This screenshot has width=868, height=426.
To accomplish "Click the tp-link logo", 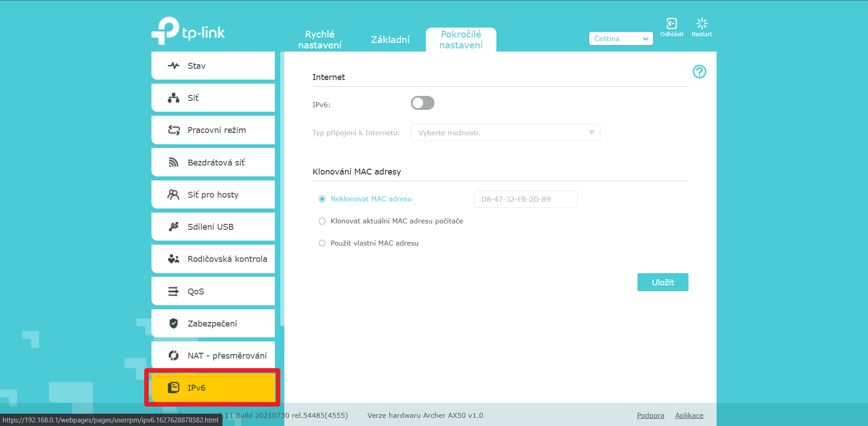I will [188, 31].
